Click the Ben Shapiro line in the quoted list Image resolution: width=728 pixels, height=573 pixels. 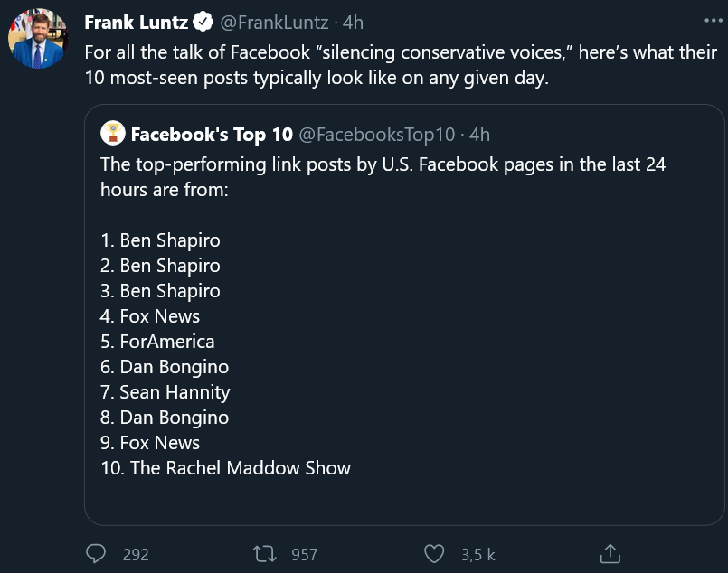160,240
